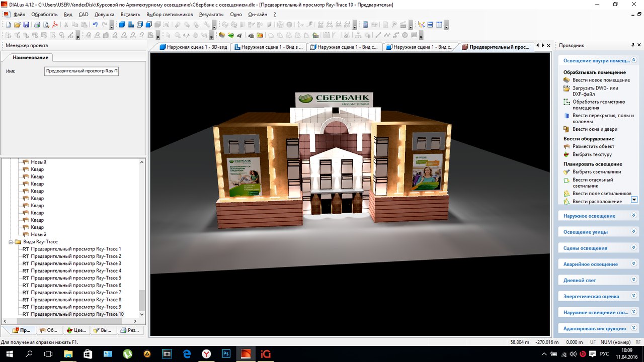Switch to Наружная сцена 1 - Вид в... tab
Image resolution: width=644 pixels, height=362 pixels.
[x=269, y=47]
